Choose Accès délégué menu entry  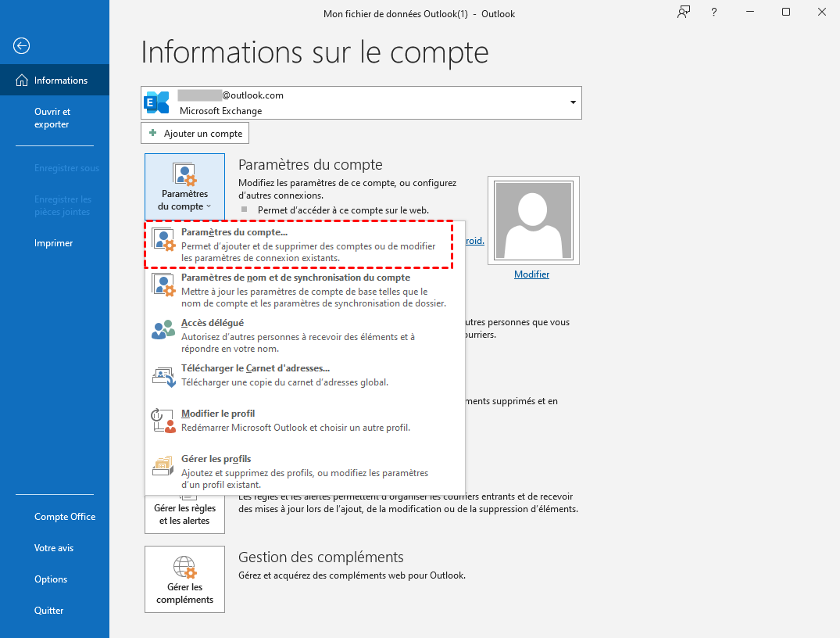coord(305,335)
